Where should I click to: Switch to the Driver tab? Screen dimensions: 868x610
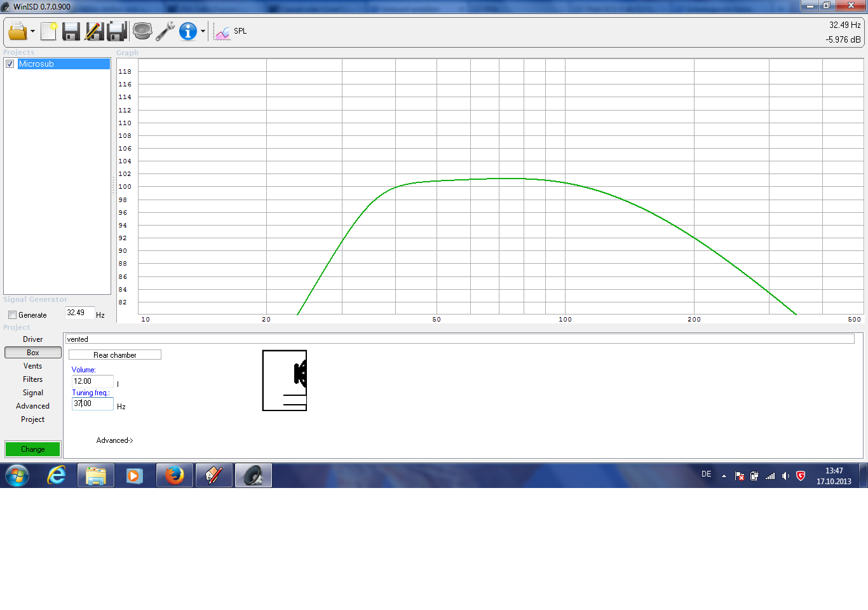tap(33, 339)
